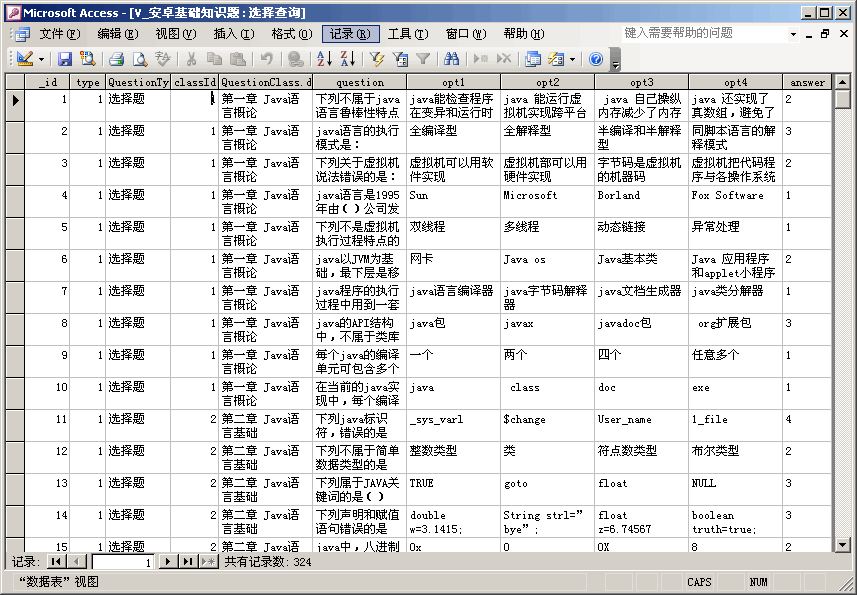The height and width of the screenshot is (595, 857).
Task: Click the cell containing Microsoft
Action: tap(547, 202)
